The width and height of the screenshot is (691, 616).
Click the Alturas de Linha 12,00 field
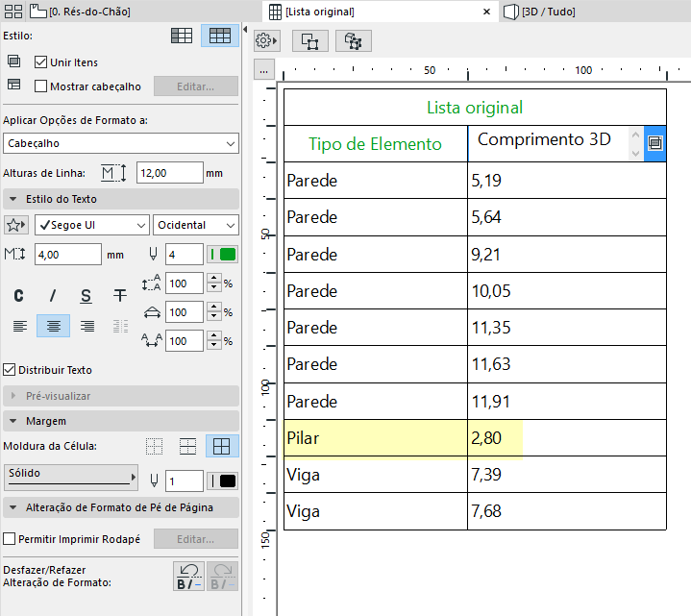pyautogui.click(x=170, y=173)
